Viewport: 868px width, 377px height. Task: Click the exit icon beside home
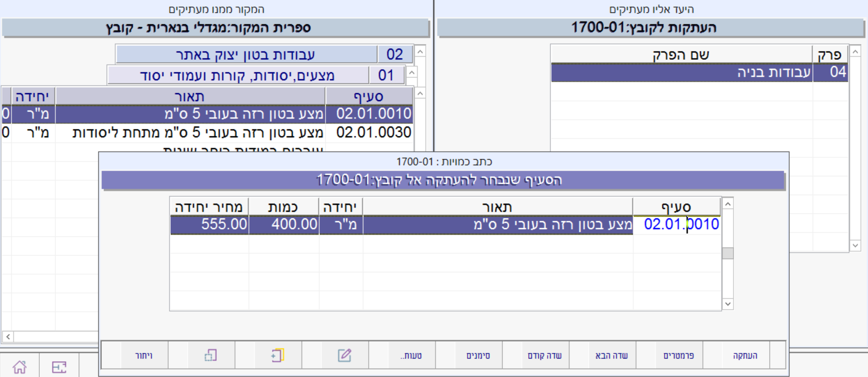tap(59, 367)
